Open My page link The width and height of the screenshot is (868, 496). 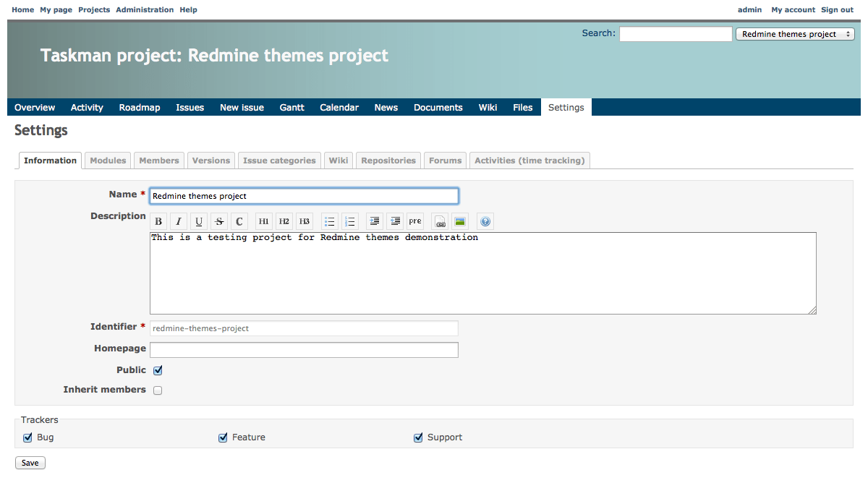pos(56,10)
